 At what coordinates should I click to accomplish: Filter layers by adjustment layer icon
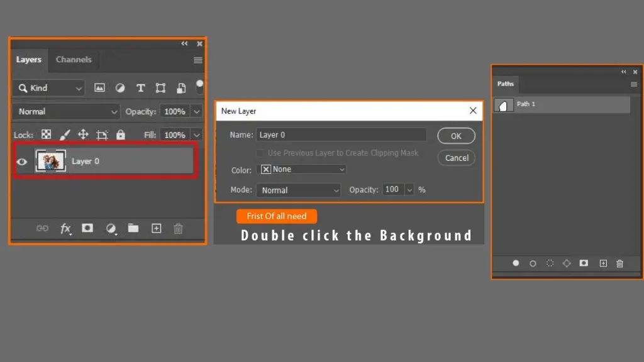[x=120, y=88]
